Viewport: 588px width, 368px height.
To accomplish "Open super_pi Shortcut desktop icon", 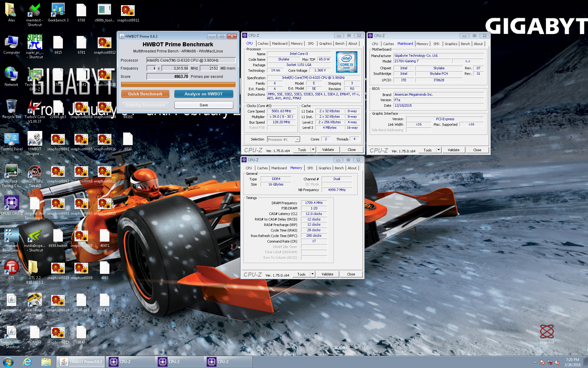I will click(x=35, y=47).
